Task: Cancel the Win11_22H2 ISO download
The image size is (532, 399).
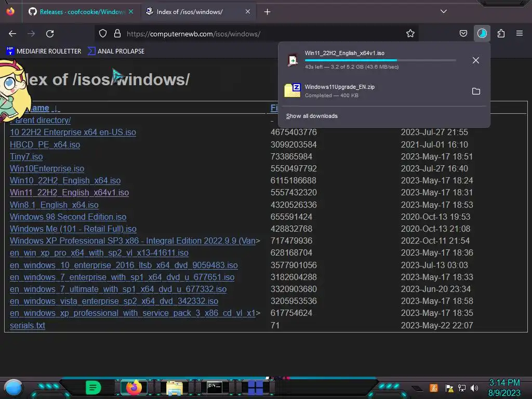Action: [476, 60]
